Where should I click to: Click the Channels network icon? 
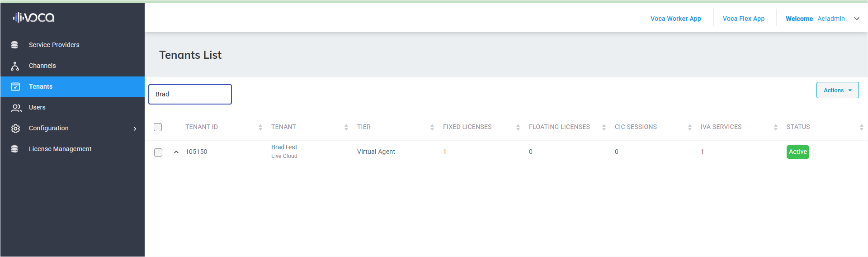click(x=15, y=66)
